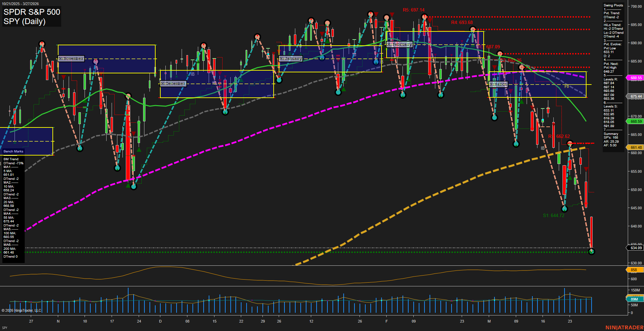
Task: Click the swing low pivot circle at 634
Action: click(x=591, y=251)
